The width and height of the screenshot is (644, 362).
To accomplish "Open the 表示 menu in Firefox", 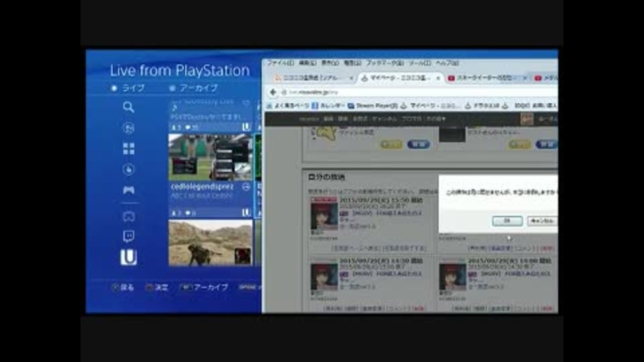I will 330,63.
